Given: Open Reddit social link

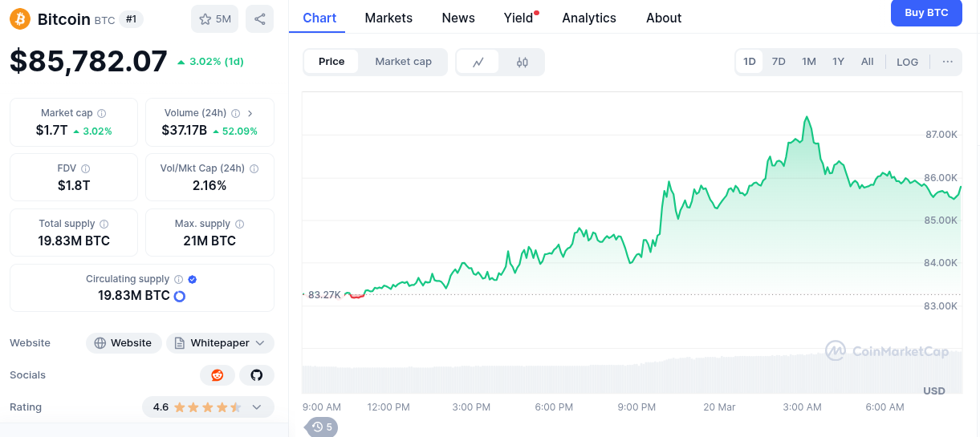Looking at the screenshot, I should [217, 375].
